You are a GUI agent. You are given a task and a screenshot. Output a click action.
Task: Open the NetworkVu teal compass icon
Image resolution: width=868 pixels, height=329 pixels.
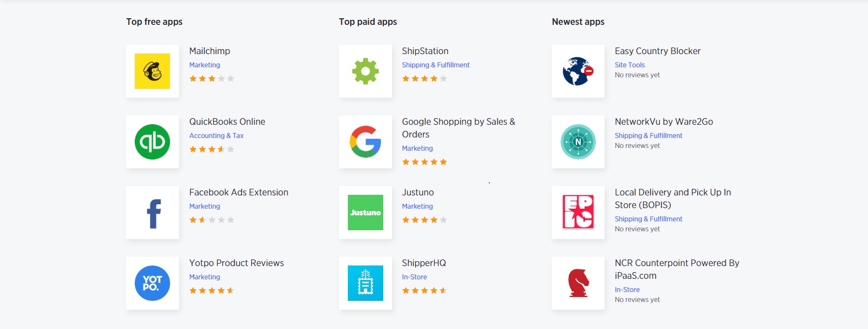coord(578,142)
